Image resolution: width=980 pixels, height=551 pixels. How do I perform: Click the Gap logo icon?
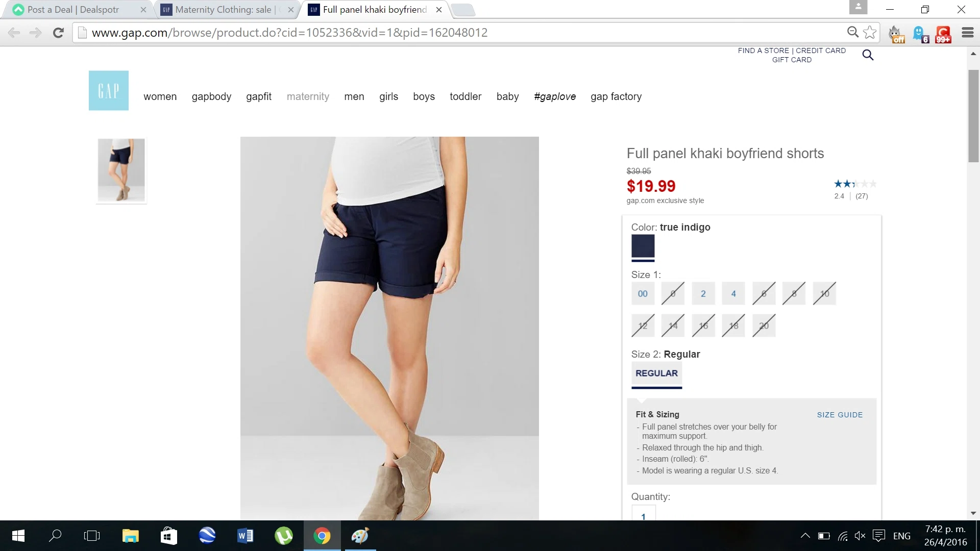(108, 90)
